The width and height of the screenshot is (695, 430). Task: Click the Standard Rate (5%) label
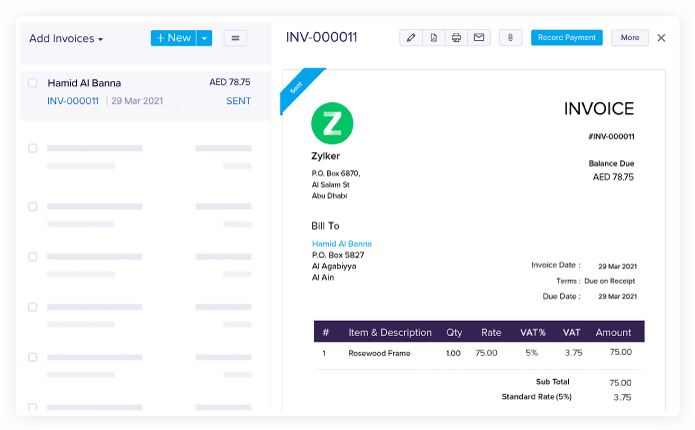(536, 397)
